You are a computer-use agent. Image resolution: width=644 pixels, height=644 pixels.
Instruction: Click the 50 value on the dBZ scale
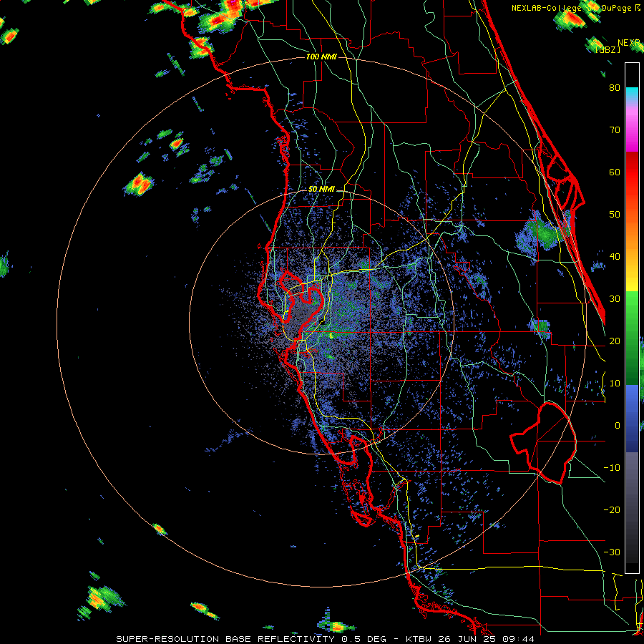pos(615,215)
